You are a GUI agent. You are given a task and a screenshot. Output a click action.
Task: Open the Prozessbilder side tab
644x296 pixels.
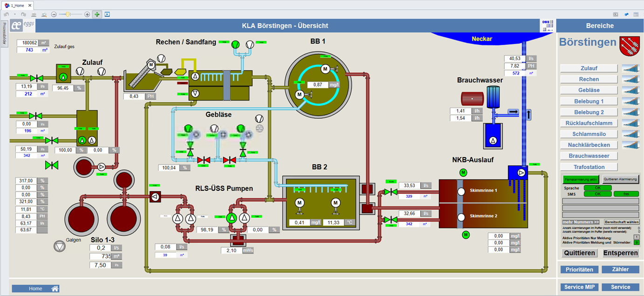(x=4, y=34)
